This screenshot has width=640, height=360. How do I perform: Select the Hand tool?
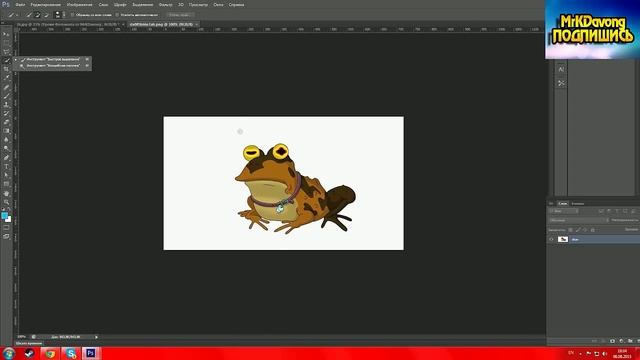(6, 193)
